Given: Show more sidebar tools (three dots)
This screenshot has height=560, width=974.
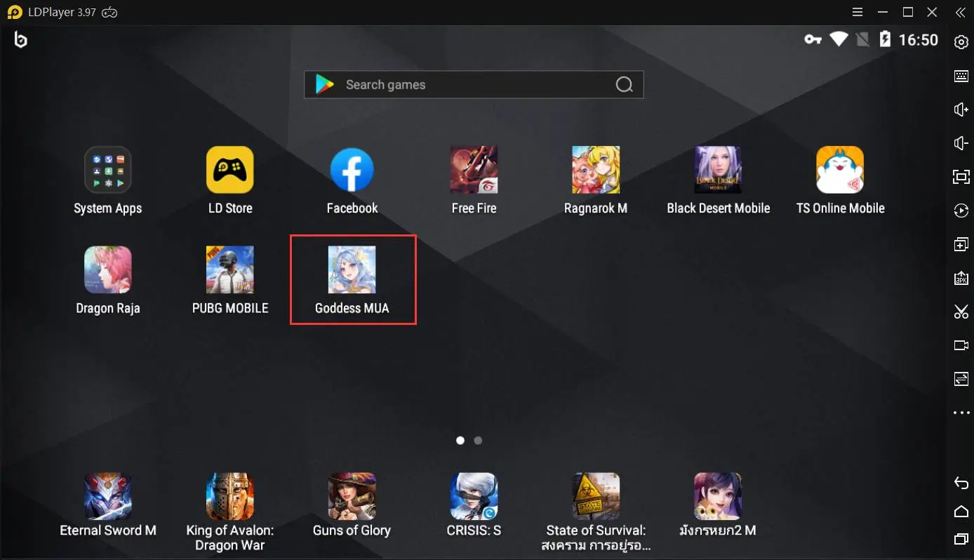Looking at the screenshot, I should [x=961, y=413].
